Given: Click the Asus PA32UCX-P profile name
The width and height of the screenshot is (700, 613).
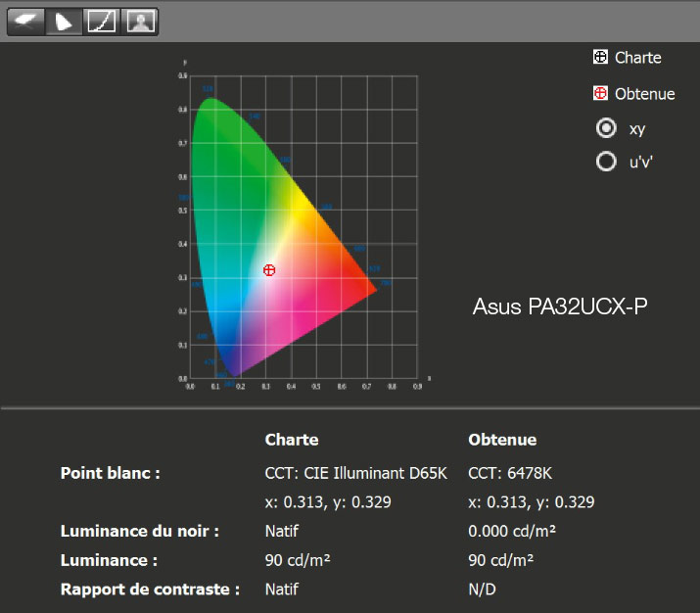Looking at the screenshot, I should pos(560,306).
